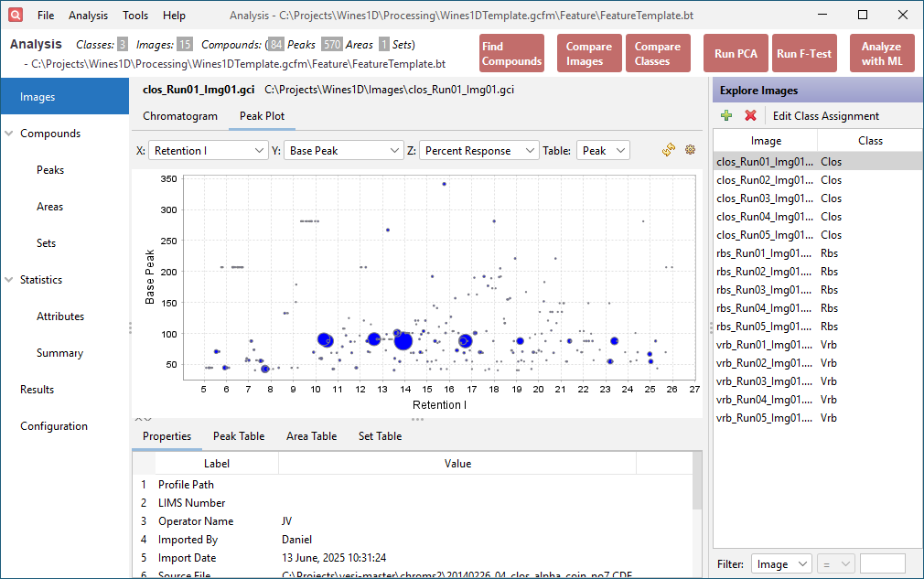
Task: Click Edit Class Assignment
Action: [825, 116]
